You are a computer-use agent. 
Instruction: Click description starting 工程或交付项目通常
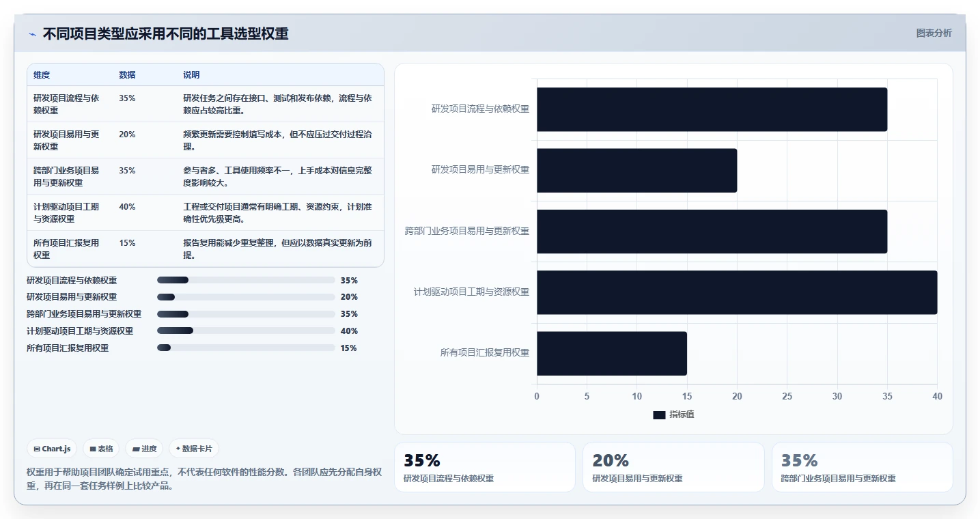point(277,212)
